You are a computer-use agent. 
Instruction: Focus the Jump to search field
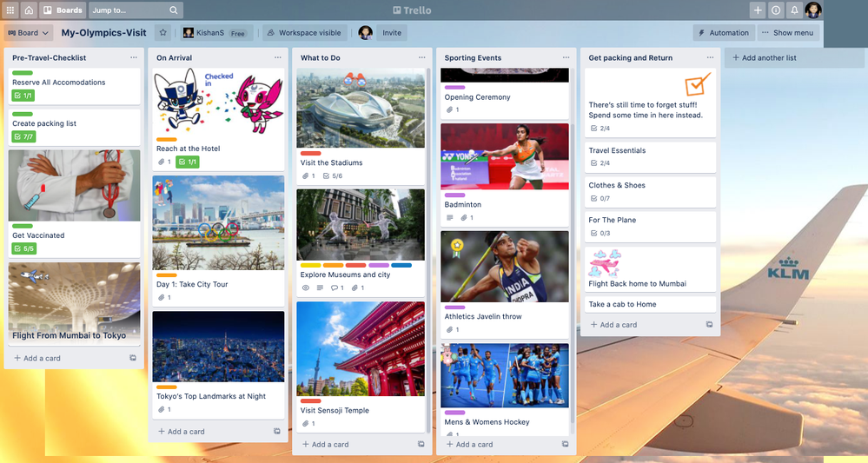(x=136, y=10)
